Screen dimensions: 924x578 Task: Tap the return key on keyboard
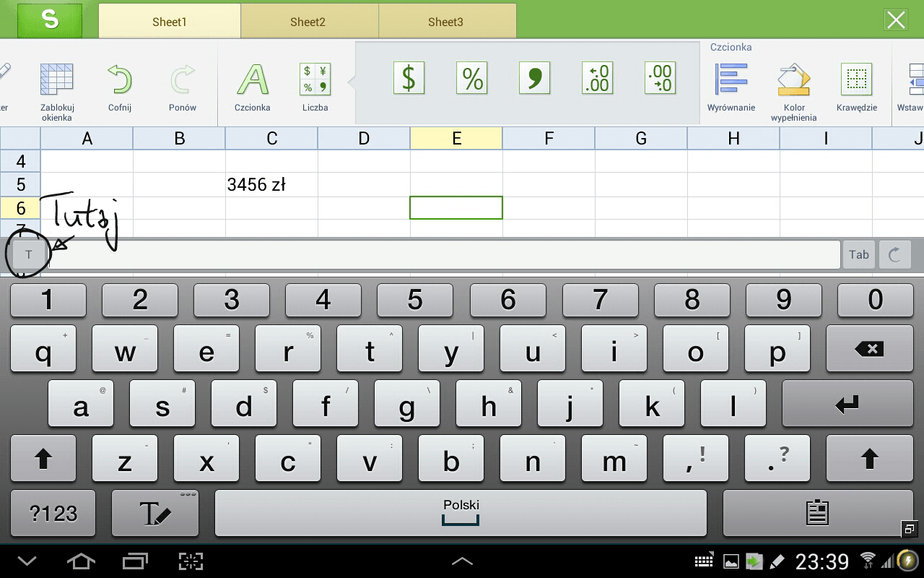click(847, 404)
